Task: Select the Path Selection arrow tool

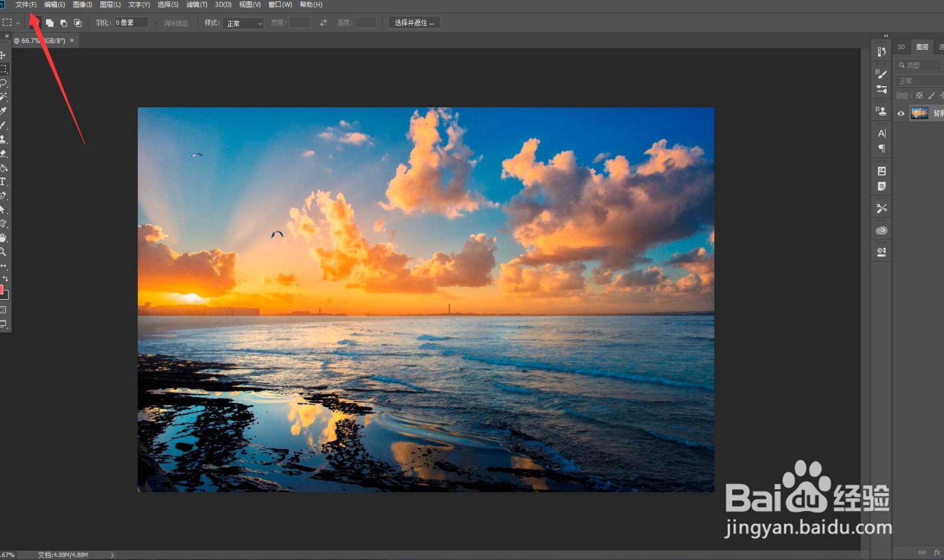Action: (3, 209)
